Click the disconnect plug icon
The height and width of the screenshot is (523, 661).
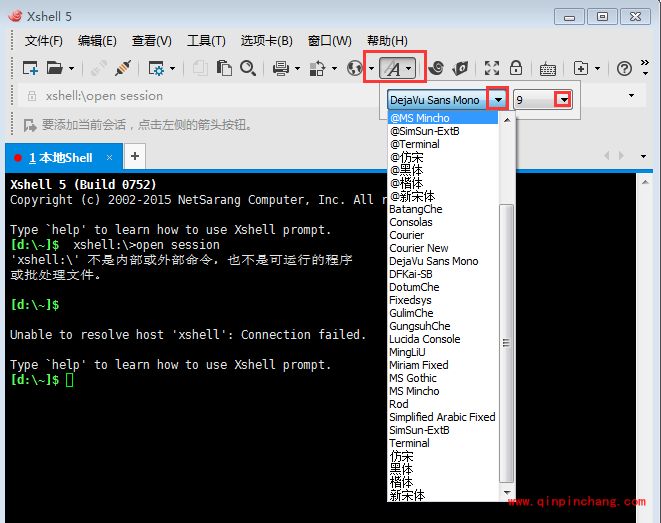[x=123, y=68]
